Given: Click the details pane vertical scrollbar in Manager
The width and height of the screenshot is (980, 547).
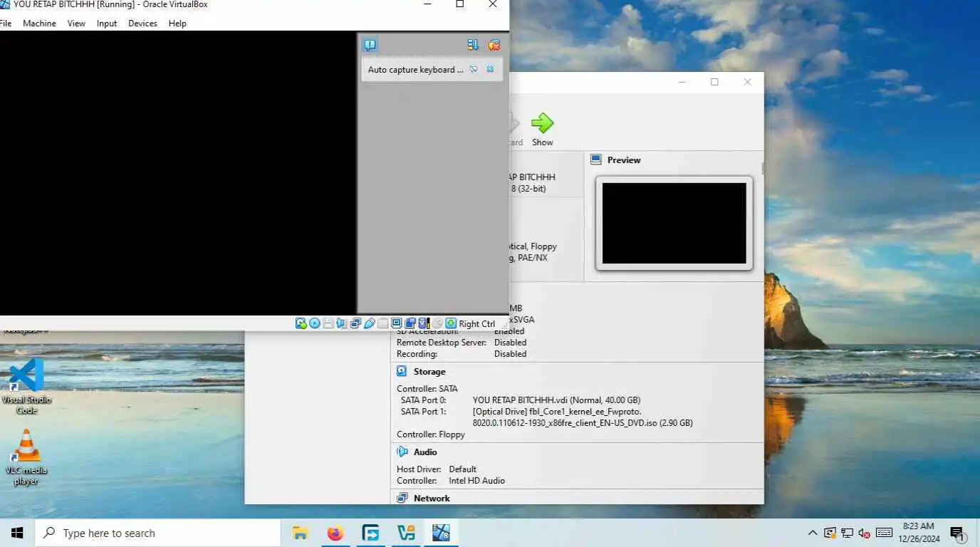Looking at the screenshot, I should point(763,169).
